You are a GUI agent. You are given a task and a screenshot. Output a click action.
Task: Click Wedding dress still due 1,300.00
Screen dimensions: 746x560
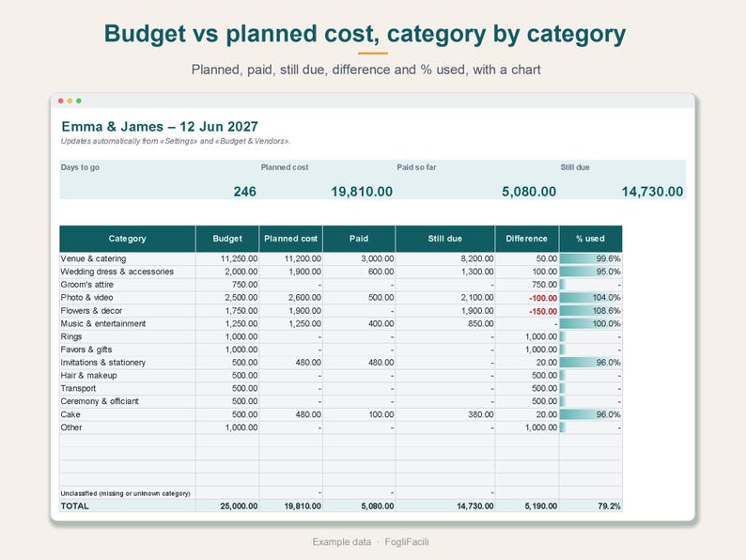coord(444,272)
